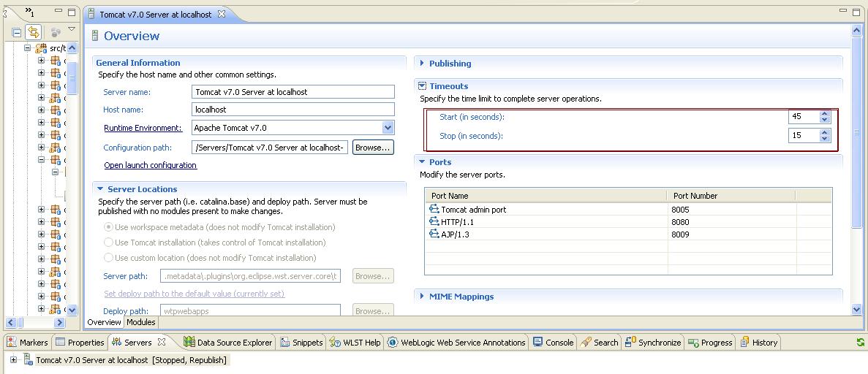Screen dimensions: 868x374
Task: Open the Search view tab
Action: click(x=599, y=343)
